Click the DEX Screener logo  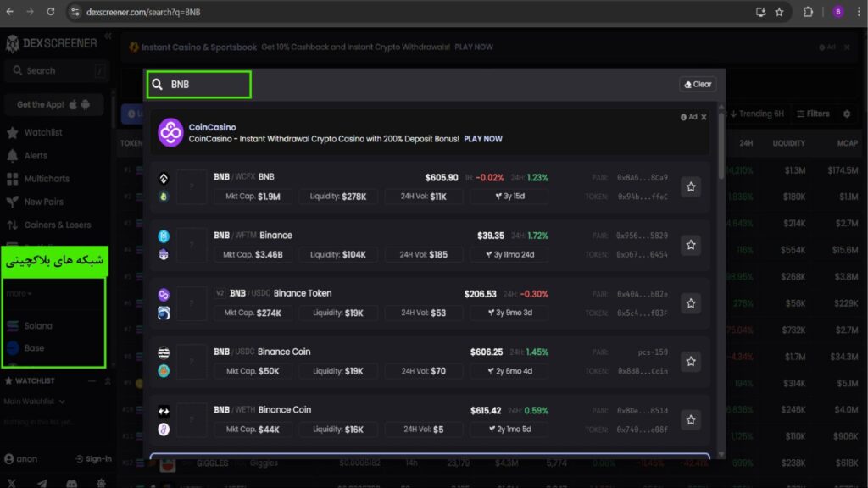[52, 43]
